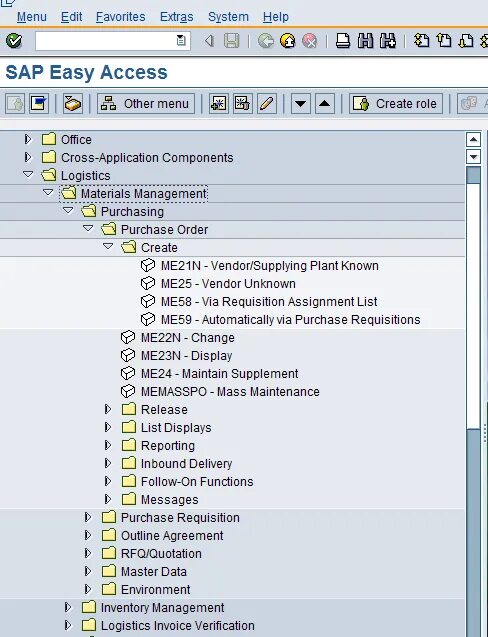This screenshot has width=488, height=637.
Task: Click the Previous Page icon
Action: (x=444, y=41)
